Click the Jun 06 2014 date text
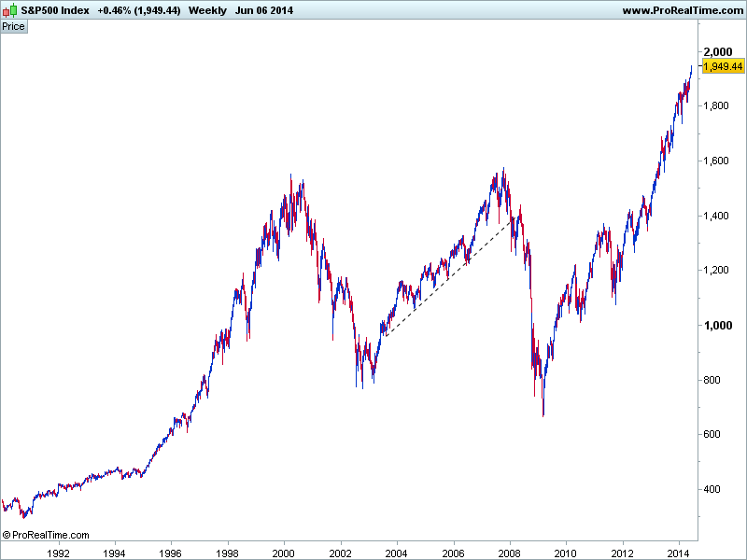This screenshot has width=747, height=560. tap(264, 10)
